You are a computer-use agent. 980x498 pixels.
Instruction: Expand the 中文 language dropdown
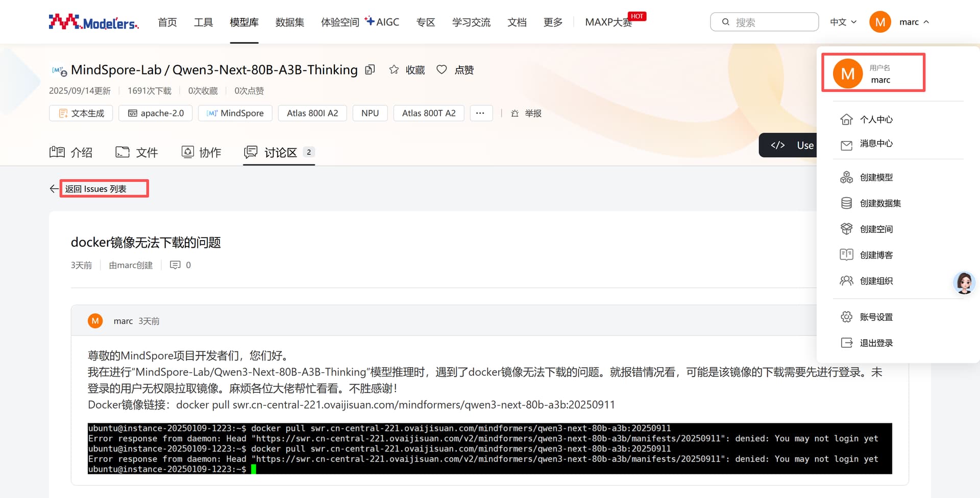pyautogui.click(x=843, y=22)
